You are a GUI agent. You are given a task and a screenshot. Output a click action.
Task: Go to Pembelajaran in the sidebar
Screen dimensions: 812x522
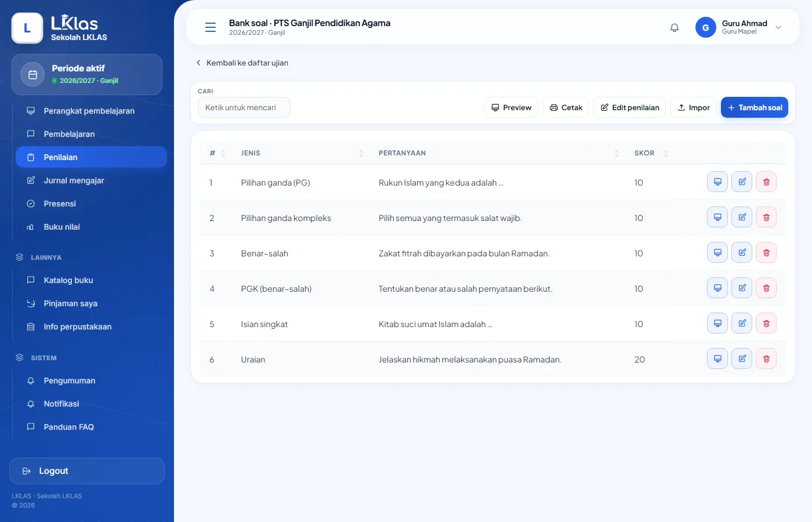91,134
